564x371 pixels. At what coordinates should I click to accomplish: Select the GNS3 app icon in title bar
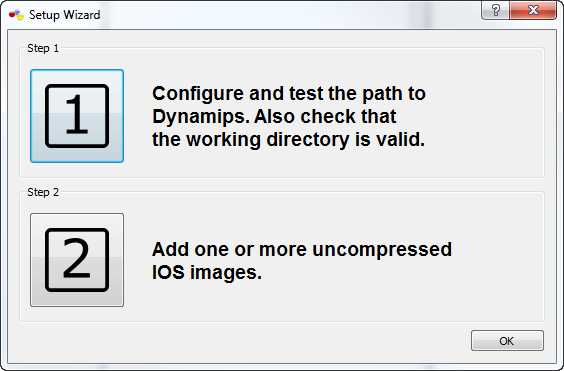pos(16,15)
